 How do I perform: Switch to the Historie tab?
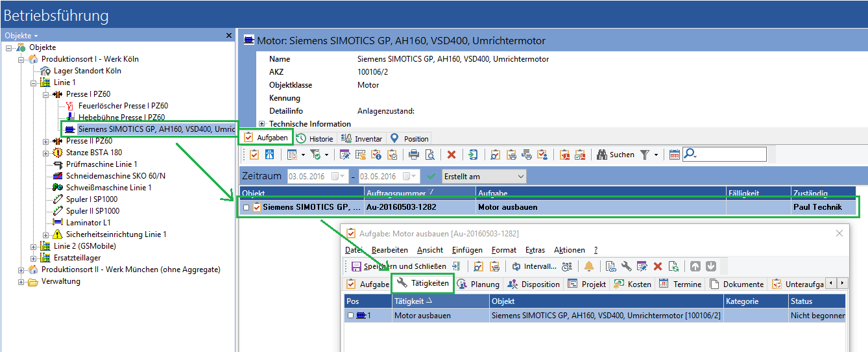[x=314, y=138]
